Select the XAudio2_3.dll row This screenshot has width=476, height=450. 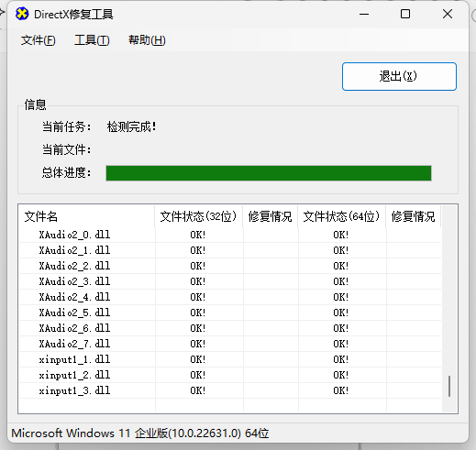[230, 281]
